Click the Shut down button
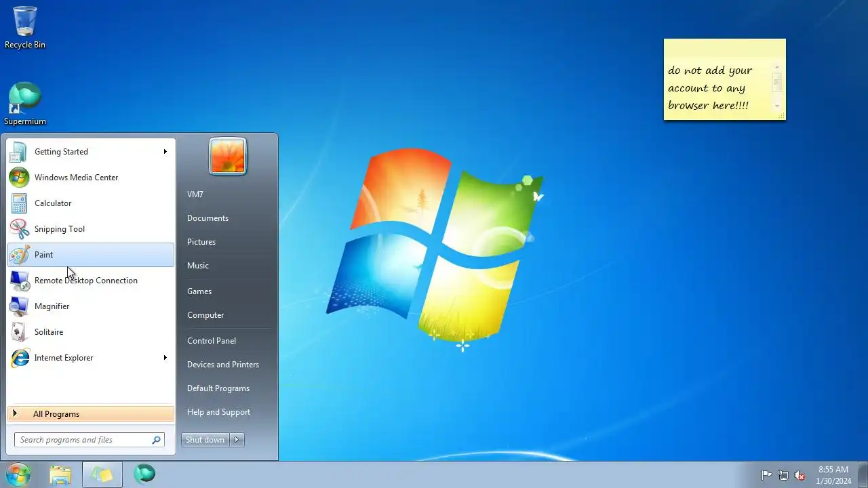868x488 pixels. click(205, 440)
